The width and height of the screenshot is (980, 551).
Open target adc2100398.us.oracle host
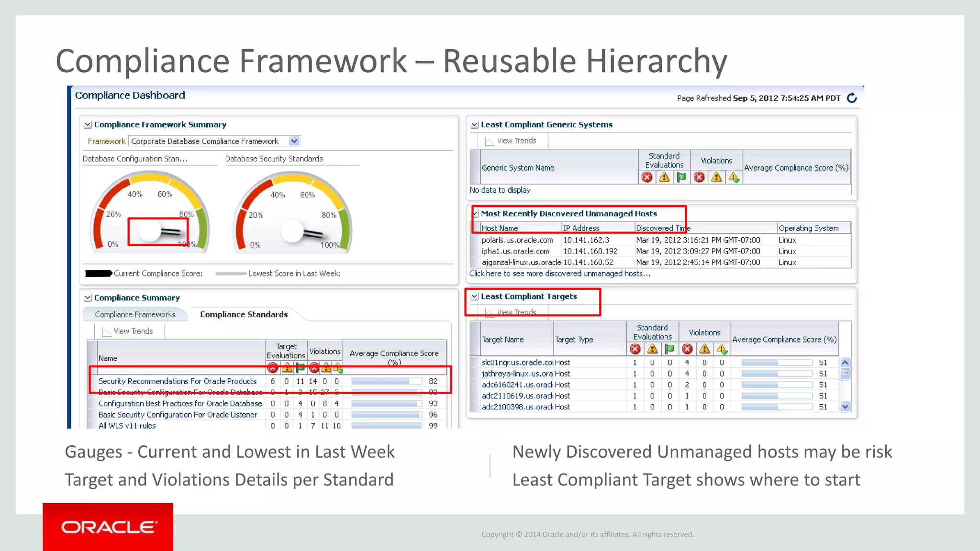coord(517,407)
